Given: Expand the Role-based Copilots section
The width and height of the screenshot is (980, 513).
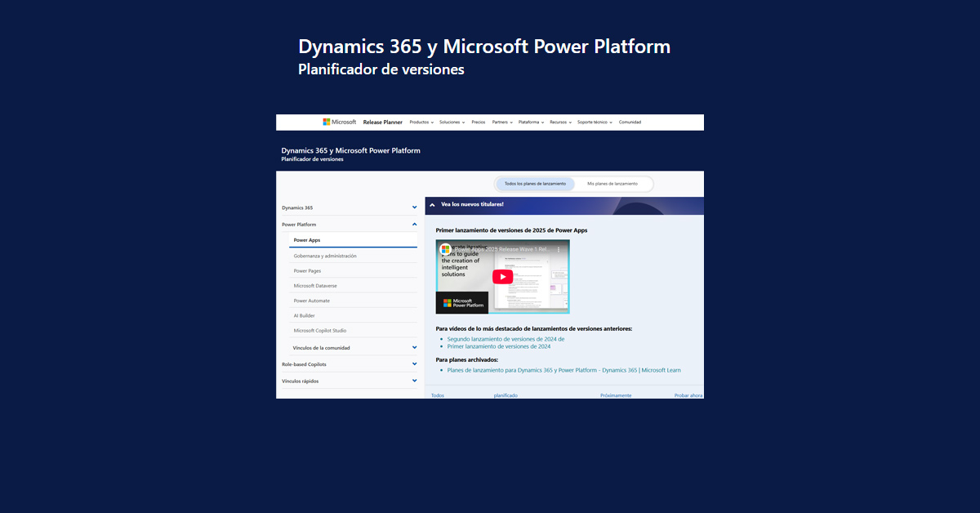Looking at the screenshot, I should pos(414,364).
